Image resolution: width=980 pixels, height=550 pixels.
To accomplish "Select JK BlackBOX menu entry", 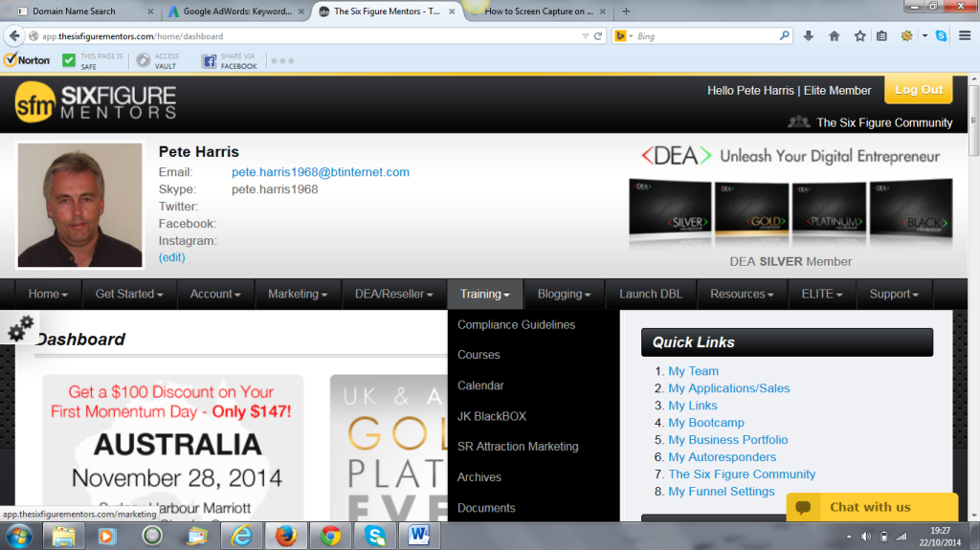I will point(492,416).
